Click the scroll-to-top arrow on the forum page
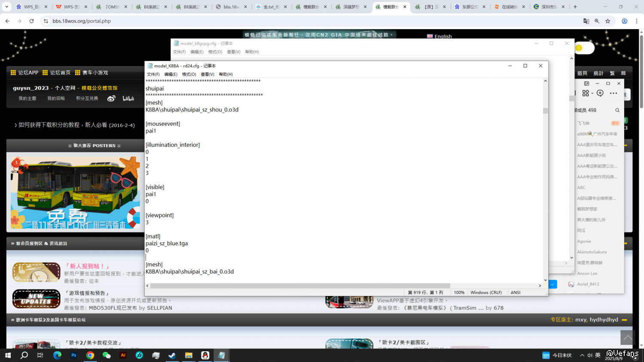 point(628,338)
